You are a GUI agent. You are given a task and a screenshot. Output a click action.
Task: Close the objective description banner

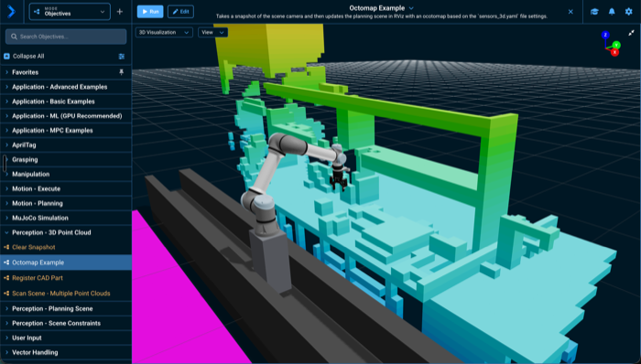570,12
